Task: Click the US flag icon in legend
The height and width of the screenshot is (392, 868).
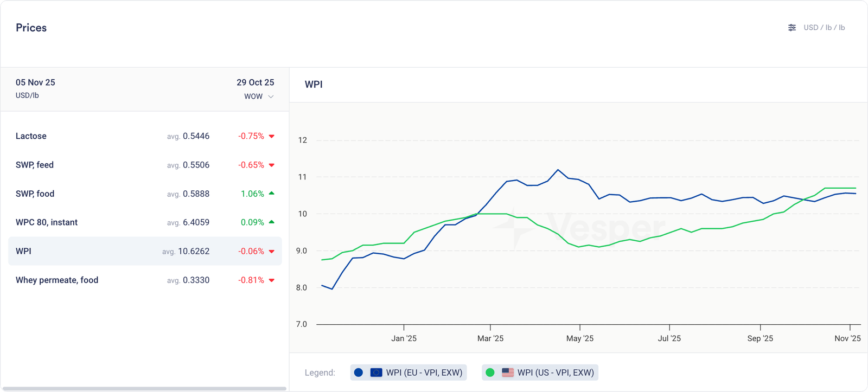Action: tap(508, 372)
